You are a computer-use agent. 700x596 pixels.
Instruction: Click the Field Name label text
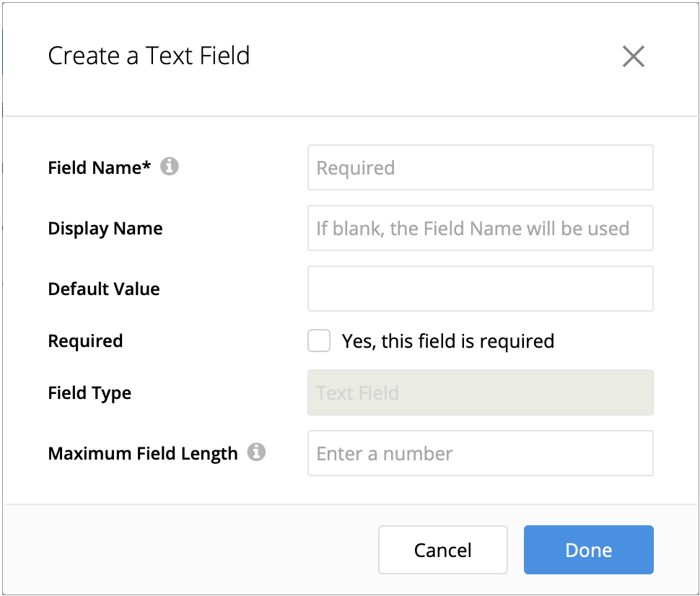click(x=100, y=167)
